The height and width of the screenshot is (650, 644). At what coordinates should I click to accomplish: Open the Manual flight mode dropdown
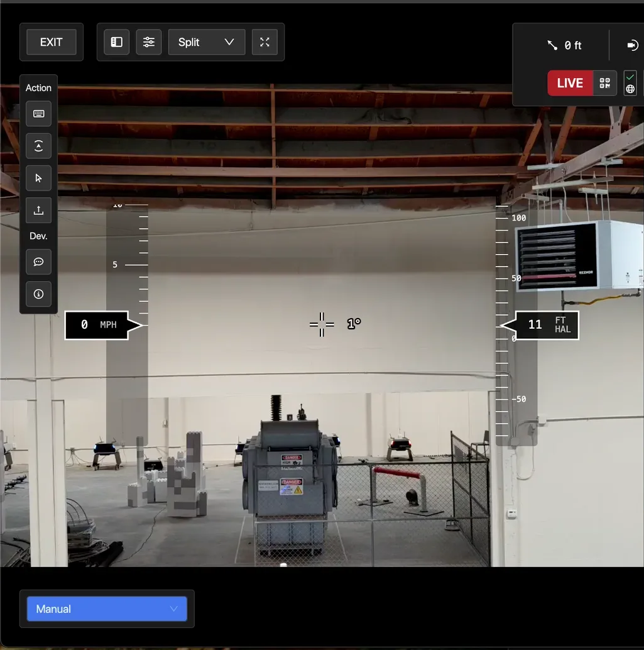coord(107,609)
